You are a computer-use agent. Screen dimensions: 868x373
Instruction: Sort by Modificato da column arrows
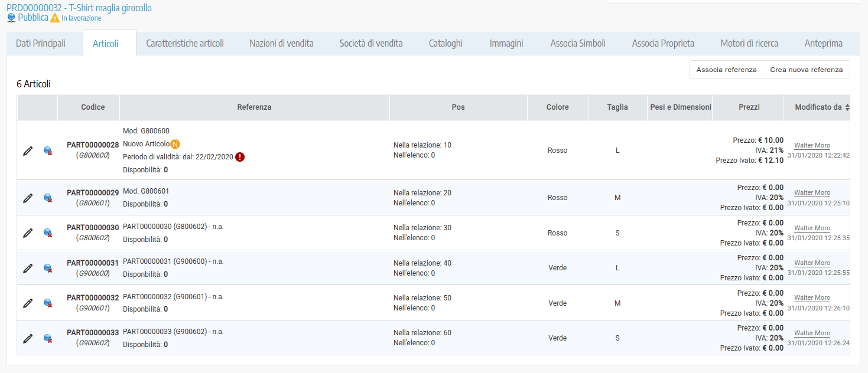[x=848, y=107]
